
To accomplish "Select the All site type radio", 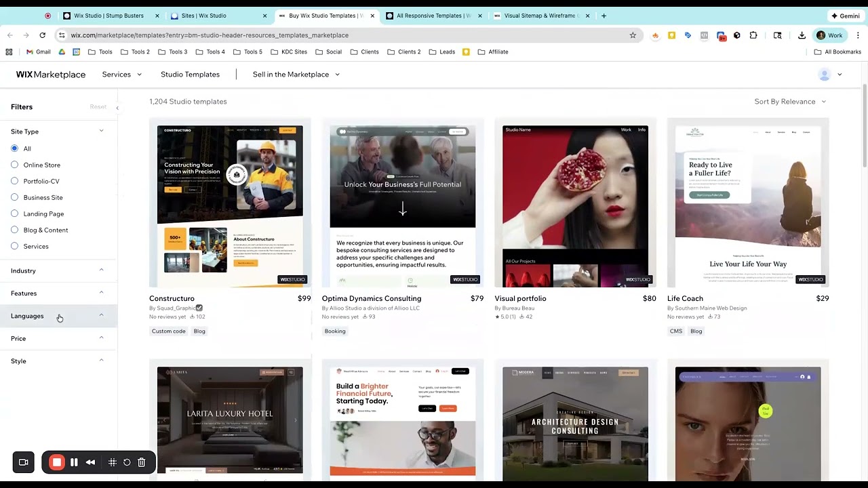I will pos(14,148).
